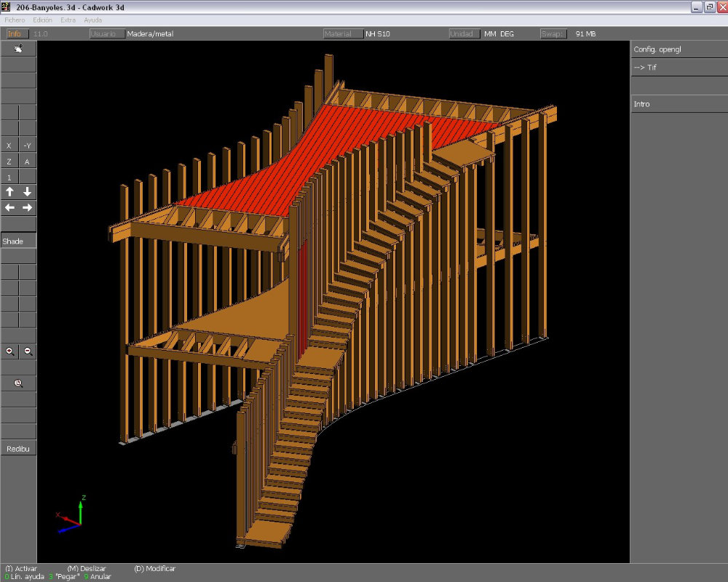Zoom in with the plus magnifier
The width and height of the screenshot is (728, 582).
[x=9, y=351]
